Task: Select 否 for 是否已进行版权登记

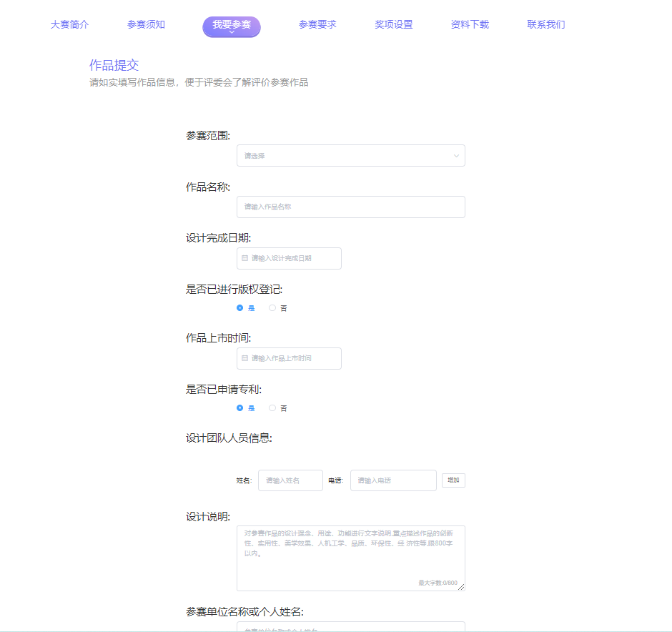Action: (272, 308)
